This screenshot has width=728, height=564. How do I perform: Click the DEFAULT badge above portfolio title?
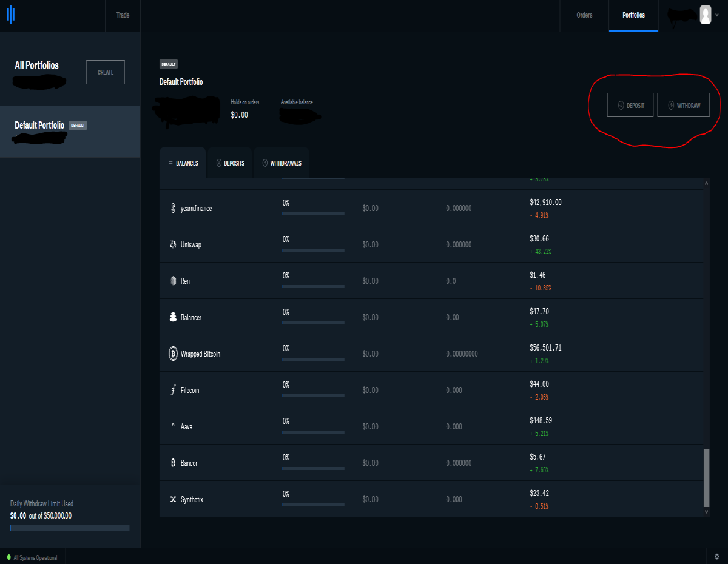pos(169,64)
